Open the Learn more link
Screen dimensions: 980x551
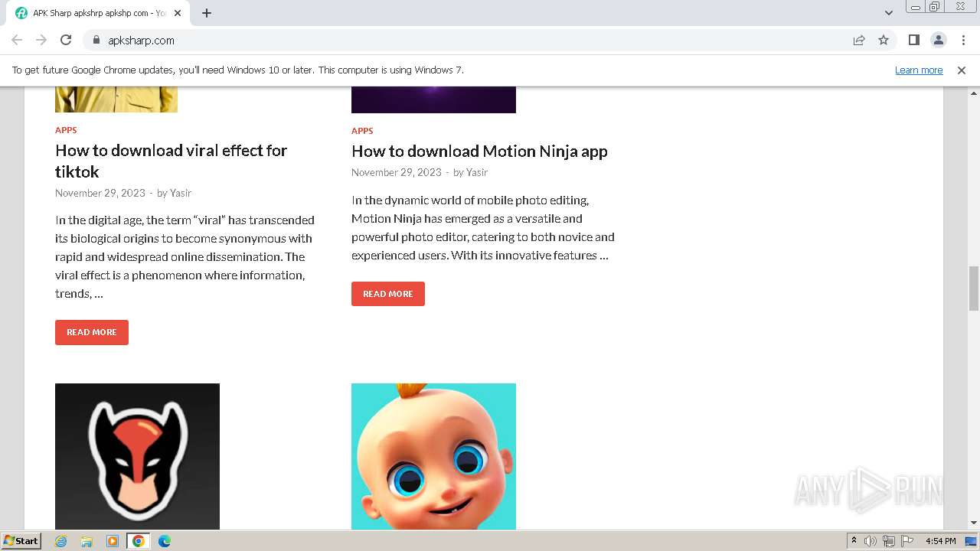919,70
